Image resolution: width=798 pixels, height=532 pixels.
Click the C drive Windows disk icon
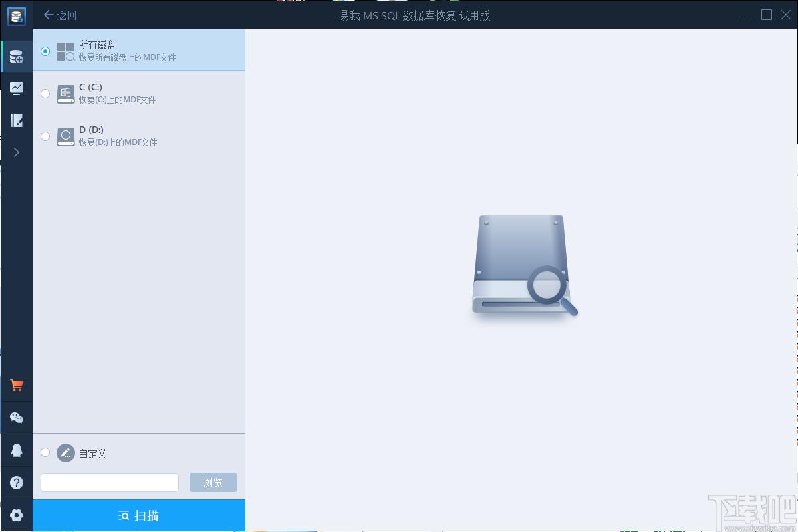point(65,94)
